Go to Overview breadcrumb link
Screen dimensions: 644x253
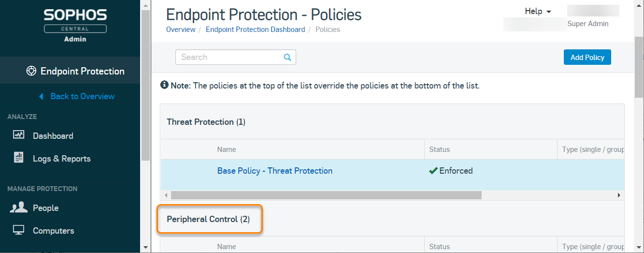point(181,30)
